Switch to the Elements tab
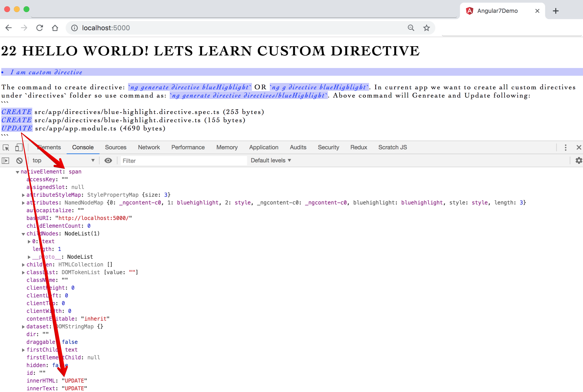This screenshot has height=392, width=583. coord(49,148)
